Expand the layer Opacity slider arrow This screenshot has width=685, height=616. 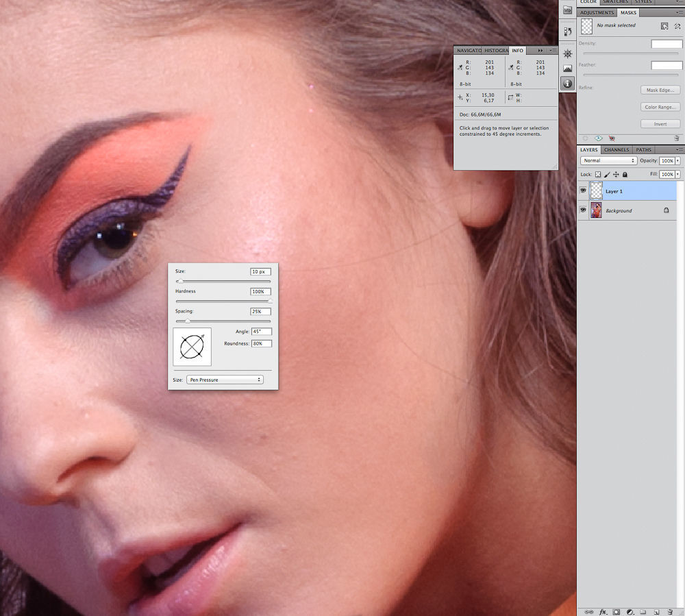tap(677, 160)
